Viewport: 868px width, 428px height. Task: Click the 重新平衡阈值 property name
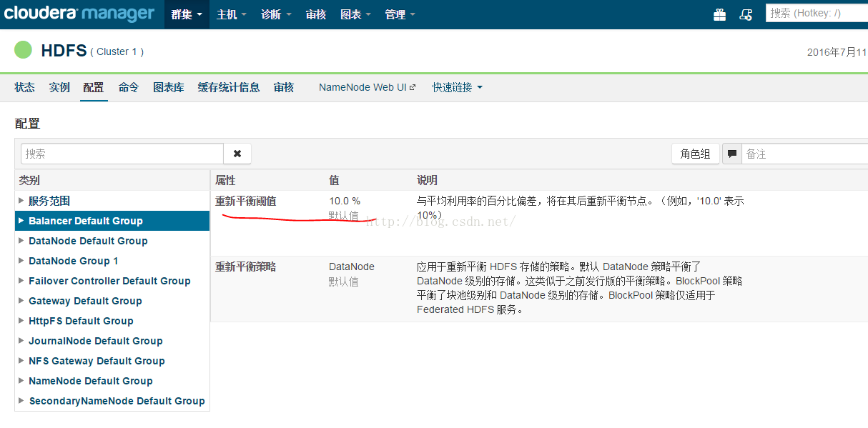point(245,201)
